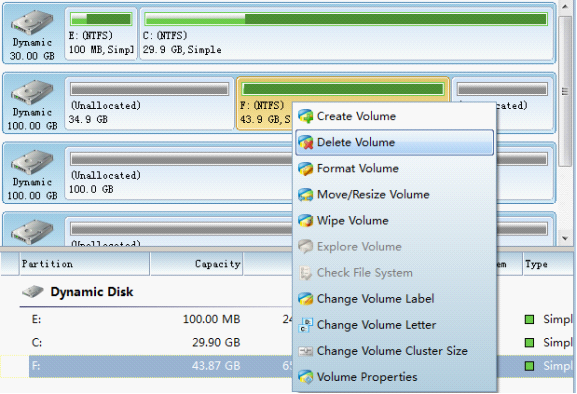Click green type swatch in E: row

pos(530,319)
